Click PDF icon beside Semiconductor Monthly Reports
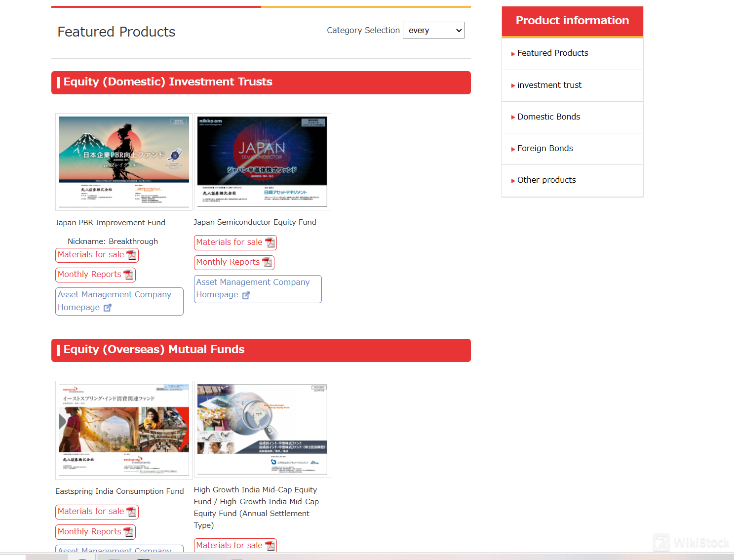734x560 pixels. pos(267,263)
